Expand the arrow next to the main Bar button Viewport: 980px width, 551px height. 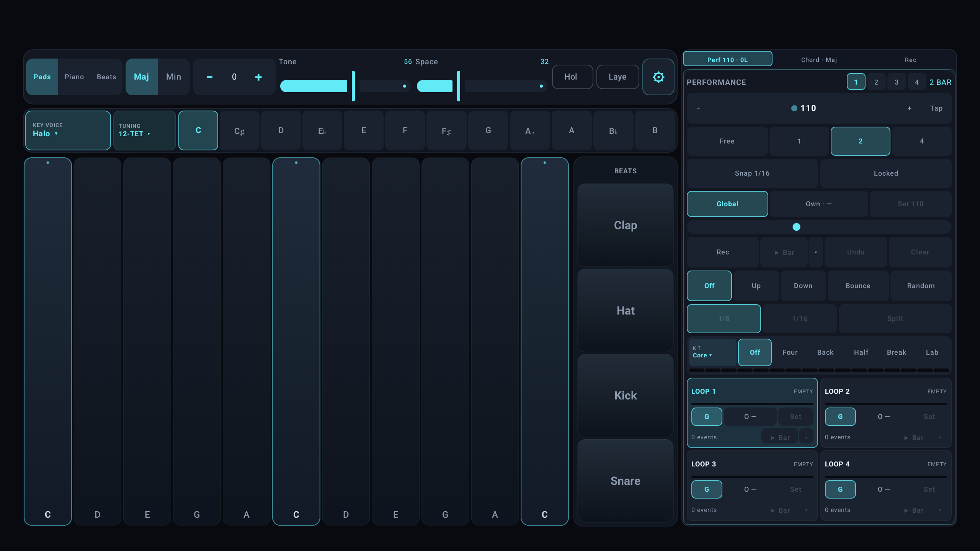coord(816,252)
